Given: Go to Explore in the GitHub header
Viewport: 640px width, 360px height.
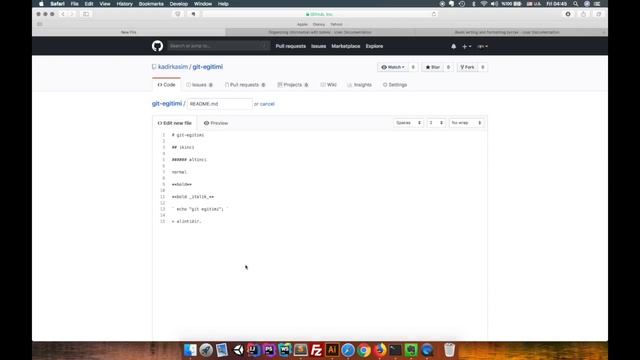Looking at the screenshot, I should click(374, 47).
